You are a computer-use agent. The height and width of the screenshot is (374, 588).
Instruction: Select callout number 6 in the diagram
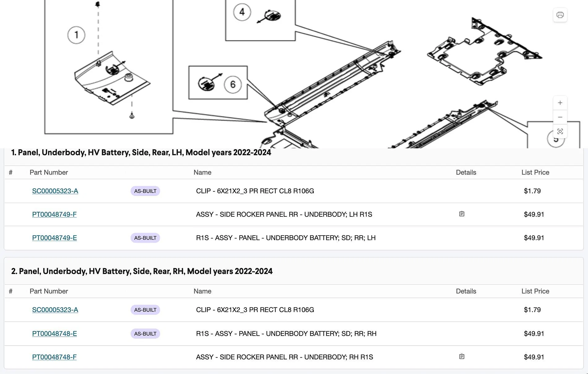(x=233, y=84)
